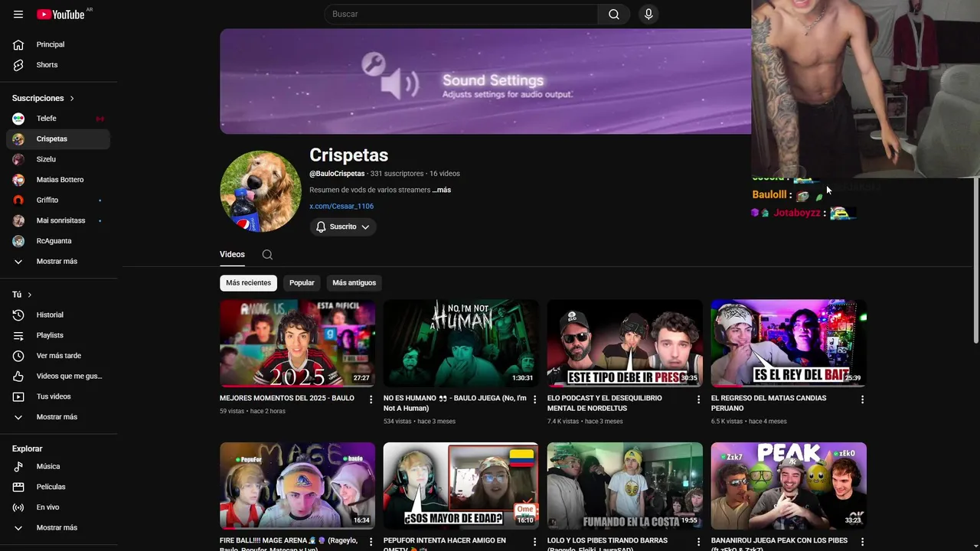Open options for ELO PODCAST video
Viewport: 980px width, 551px height.
(x=698, y=399)
